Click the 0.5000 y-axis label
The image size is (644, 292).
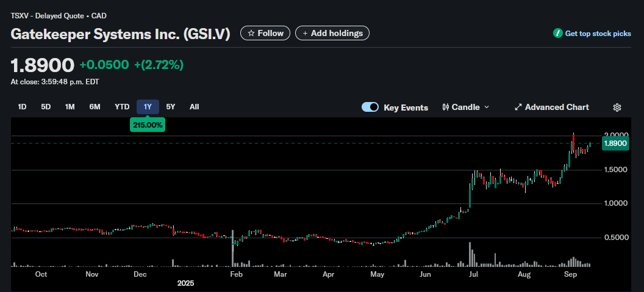point(616,237)
